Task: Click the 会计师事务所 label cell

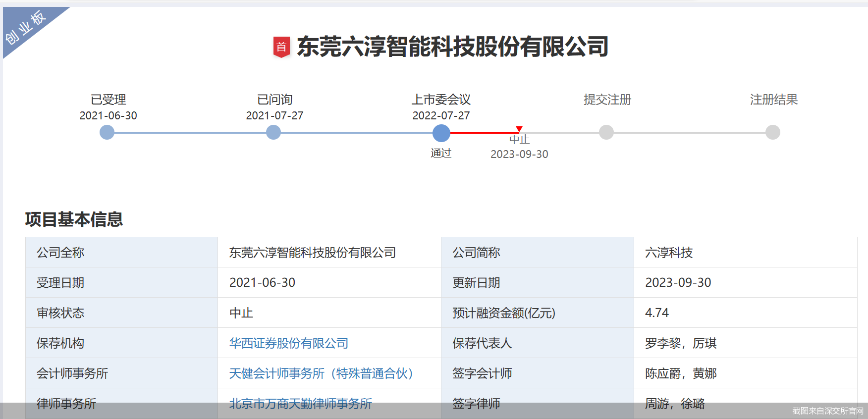Action: [121, 373]
